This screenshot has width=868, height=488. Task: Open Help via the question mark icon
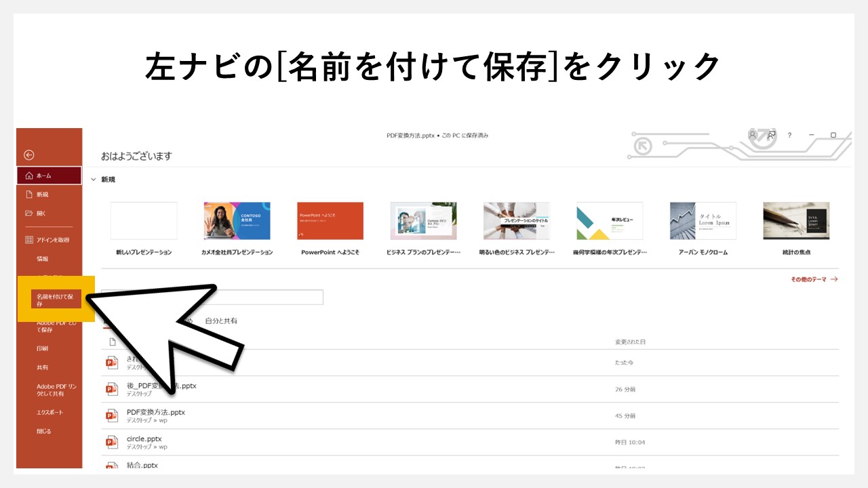(789, 136)
